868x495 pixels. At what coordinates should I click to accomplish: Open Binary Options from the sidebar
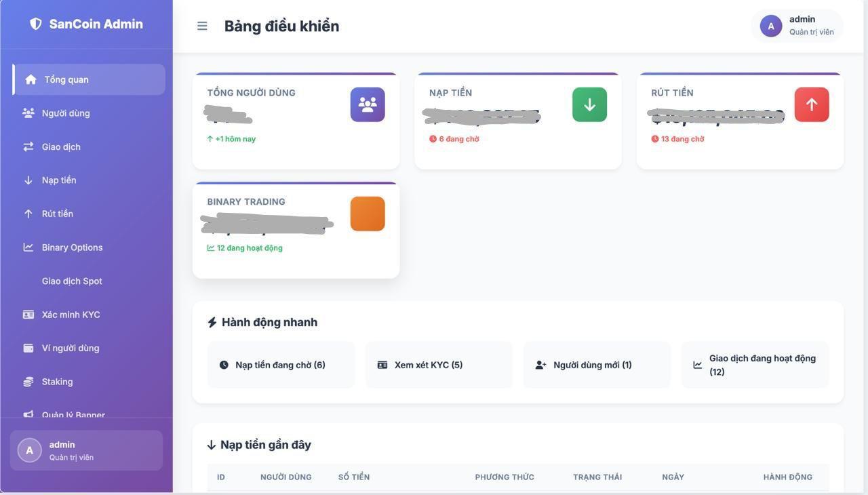(72, 248)
